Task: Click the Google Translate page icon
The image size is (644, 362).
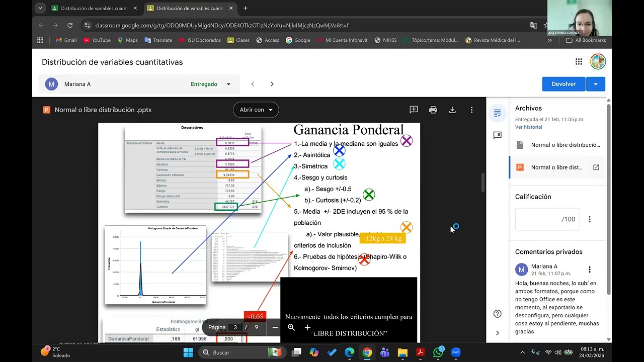Action: click(534, 25)
